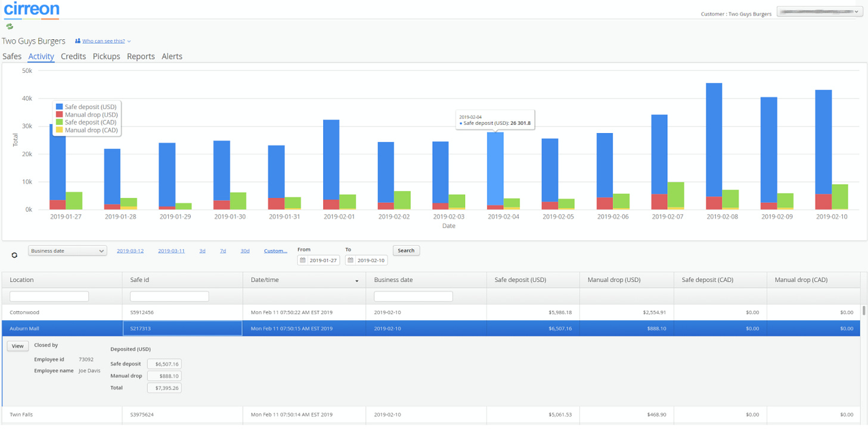The height and width of the screenshot is (436, 868).
Task: Select the Auburn Mall location cell
Action: coord(62,329)
